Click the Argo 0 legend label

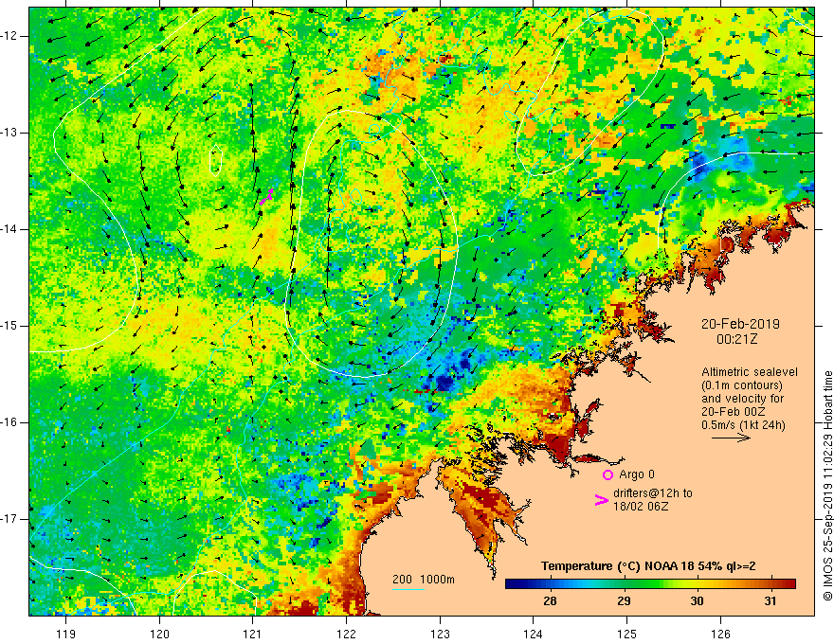coord(637,474)
